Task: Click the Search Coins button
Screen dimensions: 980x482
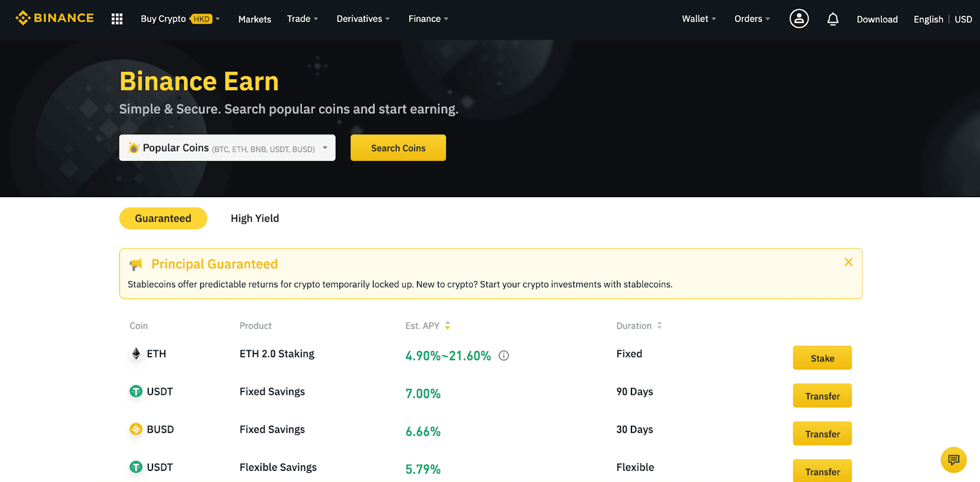Action: 398,148
